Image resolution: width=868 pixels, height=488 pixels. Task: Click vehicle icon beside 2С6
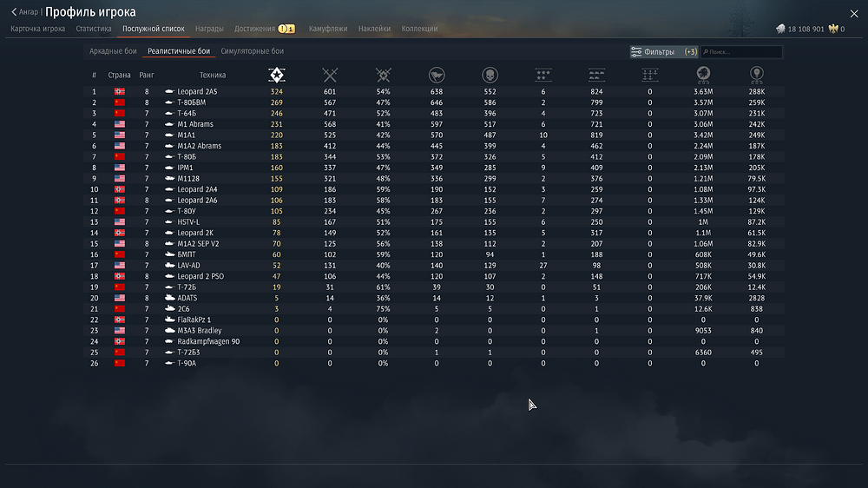point(170,308)
